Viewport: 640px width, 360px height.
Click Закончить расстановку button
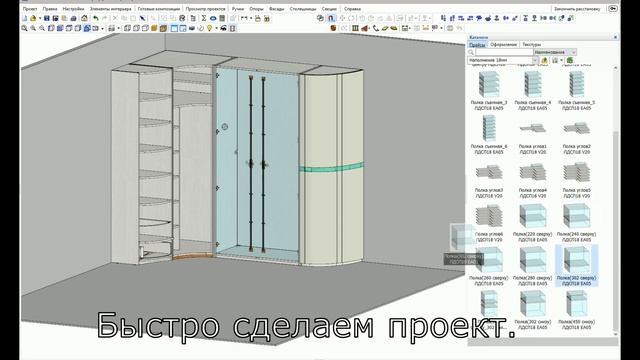tap(577, 9)
